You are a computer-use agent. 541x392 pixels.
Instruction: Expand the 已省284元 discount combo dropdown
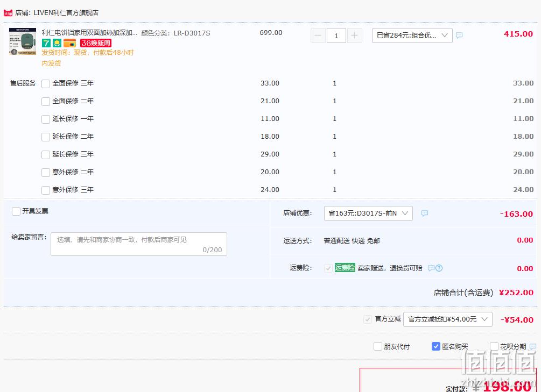(x=412, y=35)
